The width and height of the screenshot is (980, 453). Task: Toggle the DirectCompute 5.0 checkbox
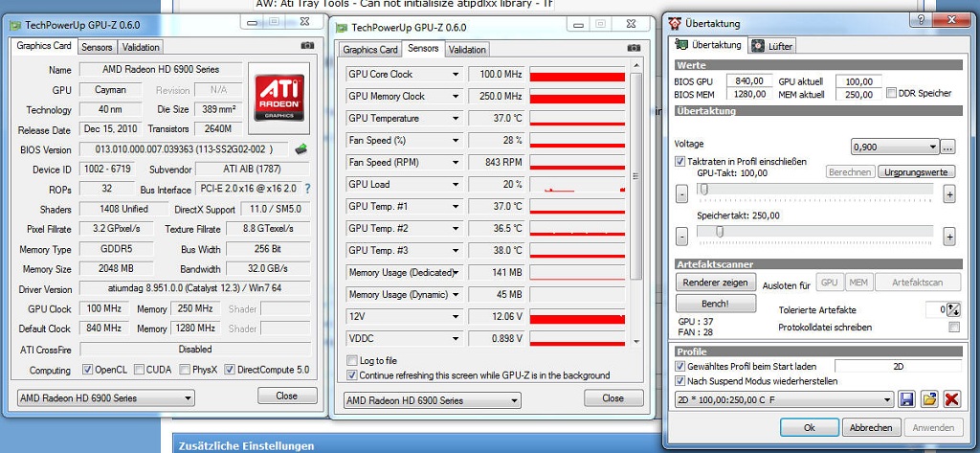230,370
